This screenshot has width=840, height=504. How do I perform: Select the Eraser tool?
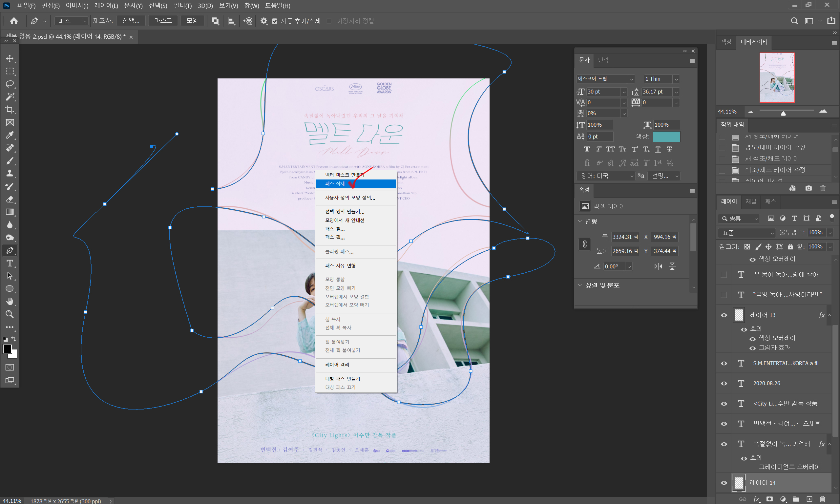click(x=10, y=199)
